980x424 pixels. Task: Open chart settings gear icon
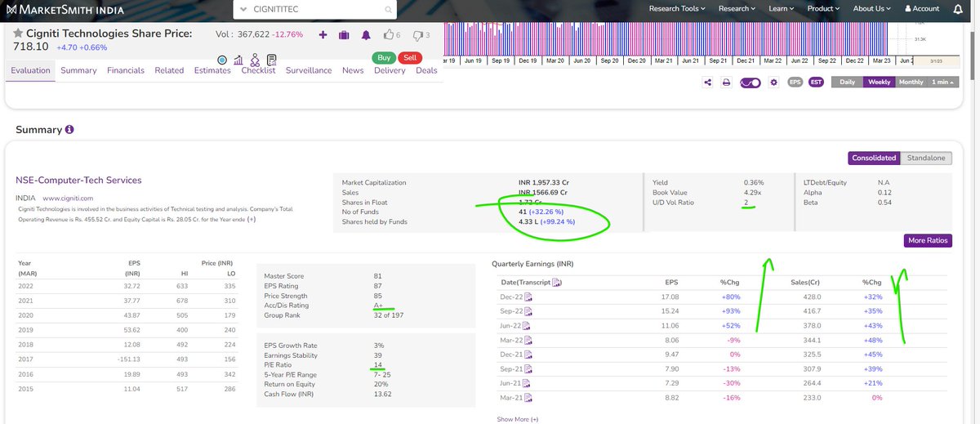pyautogui.click(x=774, y=83)
